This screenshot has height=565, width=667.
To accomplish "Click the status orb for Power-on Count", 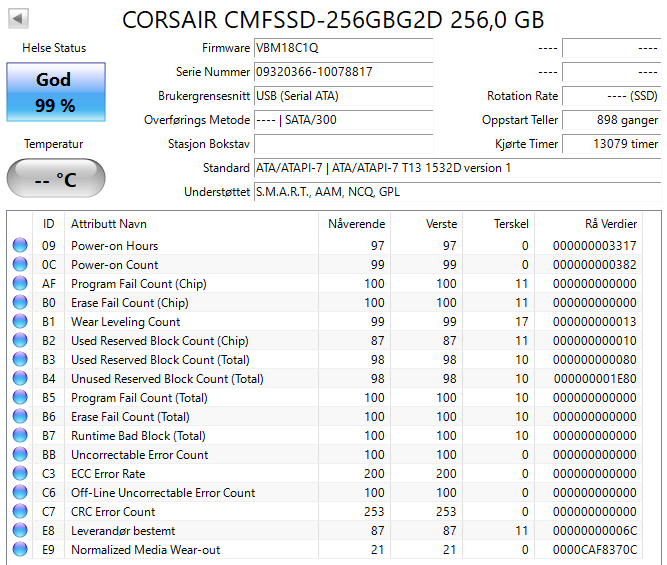I will point(20,265).
